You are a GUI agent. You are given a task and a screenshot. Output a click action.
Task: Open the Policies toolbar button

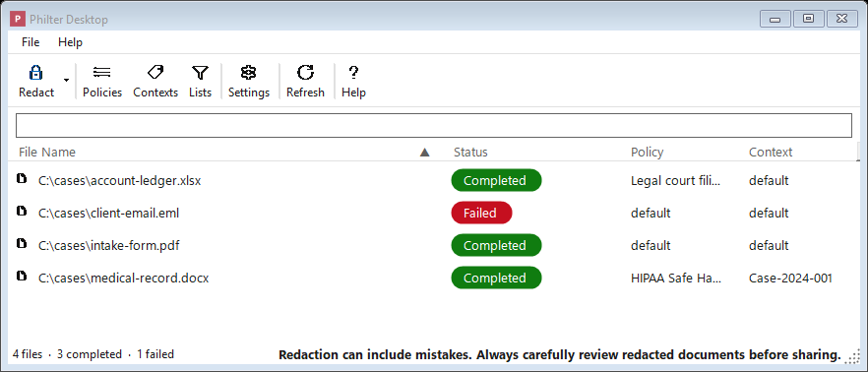tap(102, 82)
